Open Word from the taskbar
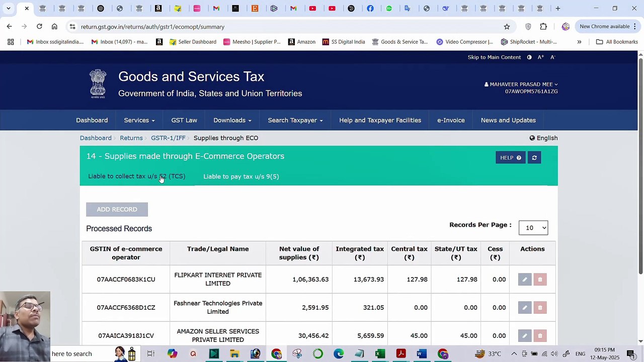Viewport: 644px width, 362px height. [422, 354]
